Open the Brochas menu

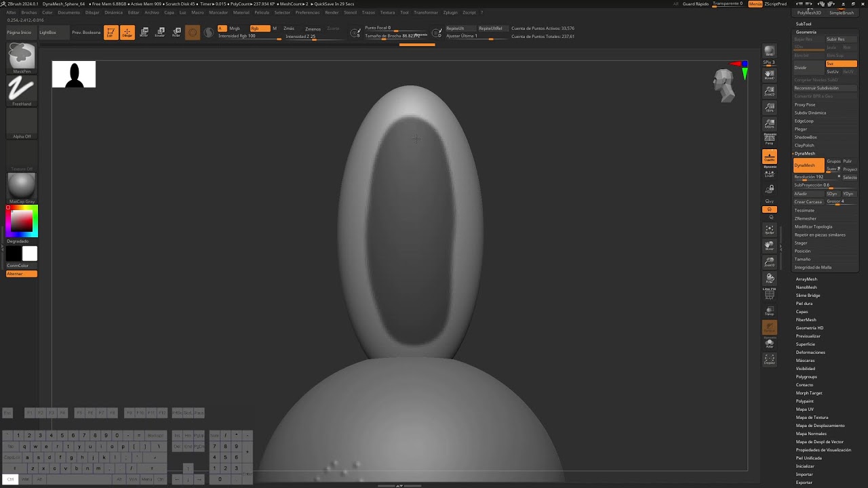[29, 12]
